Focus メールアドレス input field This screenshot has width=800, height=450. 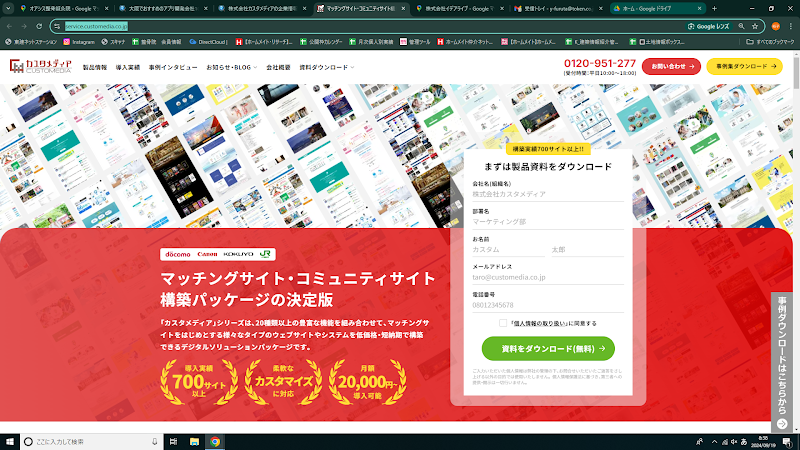click(548, 278)
